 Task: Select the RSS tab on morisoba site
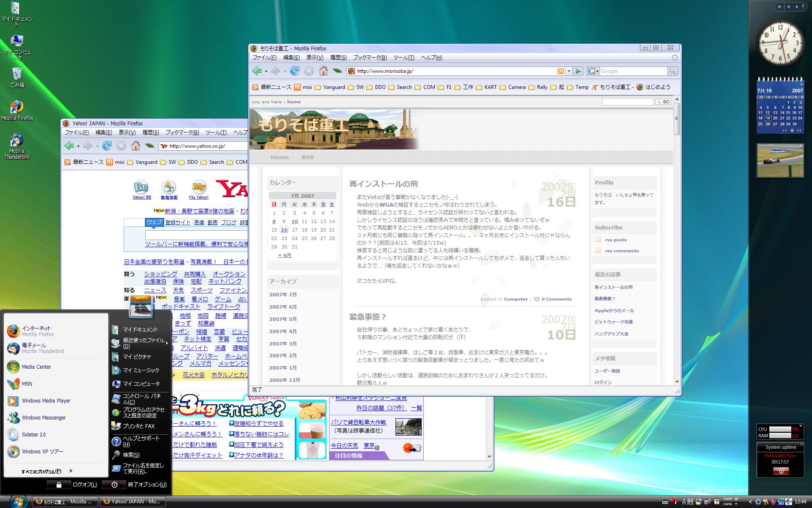coord(307,157)
